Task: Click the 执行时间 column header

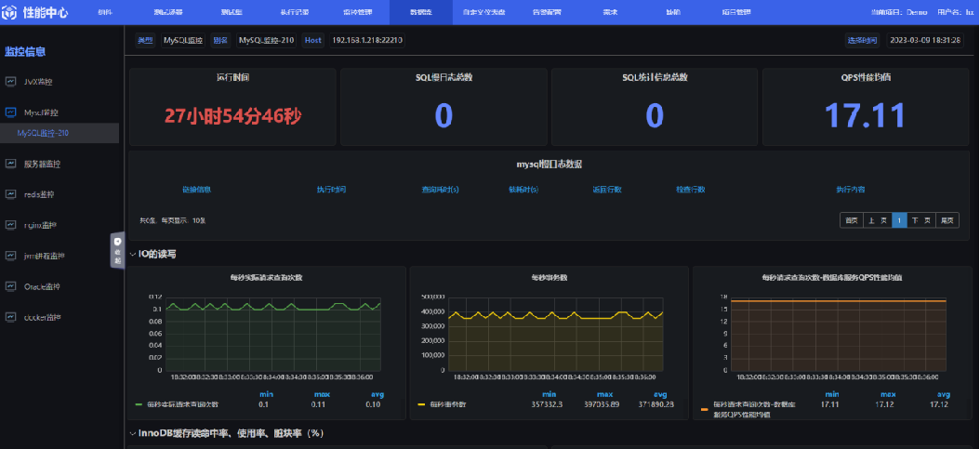Action: [331, 190]
